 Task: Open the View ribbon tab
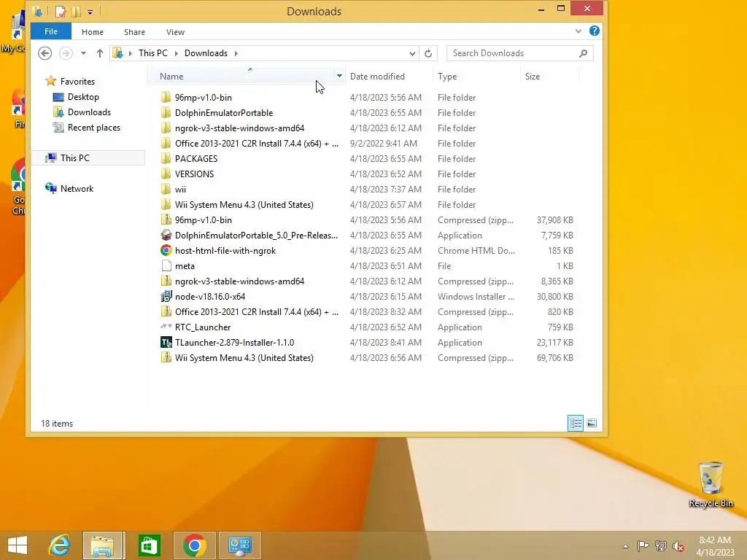pyautogui.click(x=175, y=32)
